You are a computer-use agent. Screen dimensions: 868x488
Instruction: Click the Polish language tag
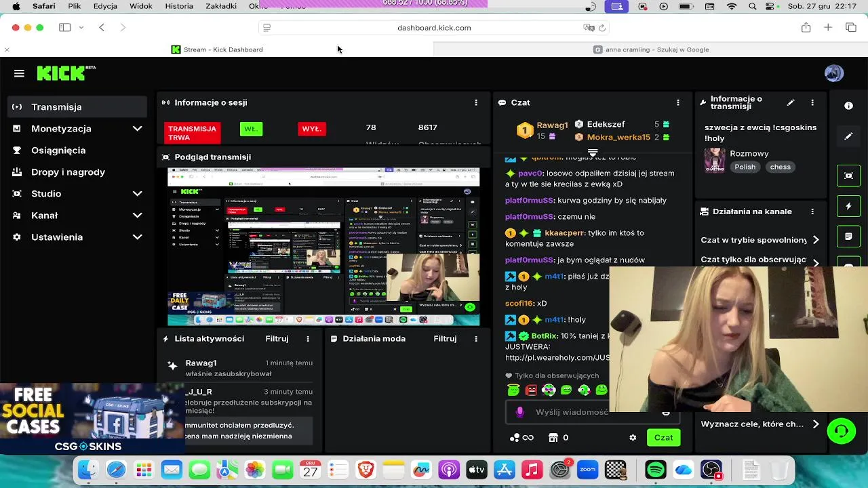click(745, 167)
